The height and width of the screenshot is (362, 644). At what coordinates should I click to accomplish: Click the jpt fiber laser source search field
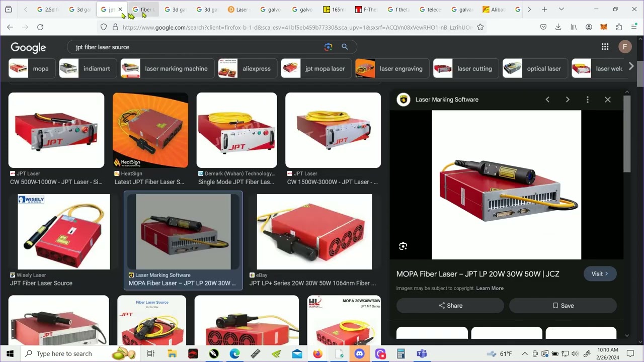[196, 47]
